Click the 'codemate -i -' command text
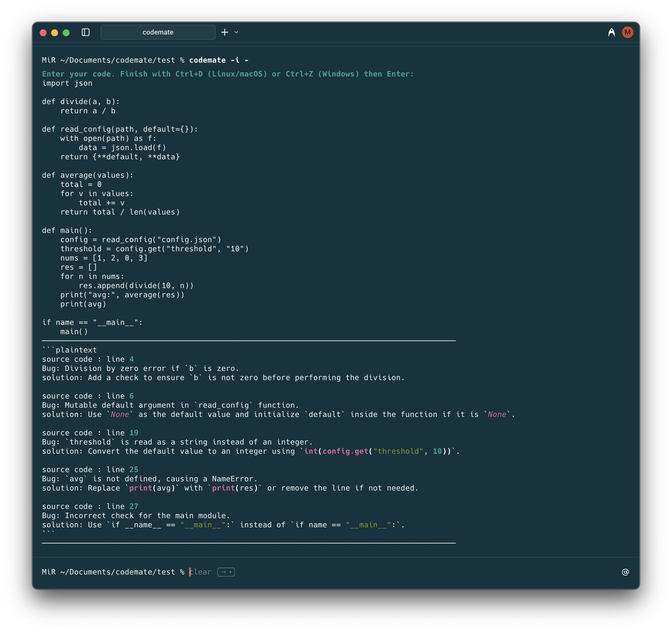 coord(219,60)
